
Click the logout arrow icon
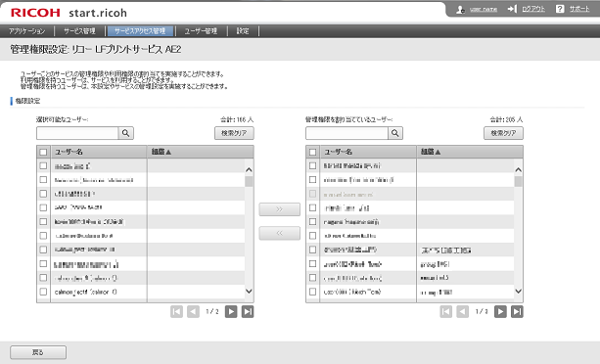coord(512,9)
